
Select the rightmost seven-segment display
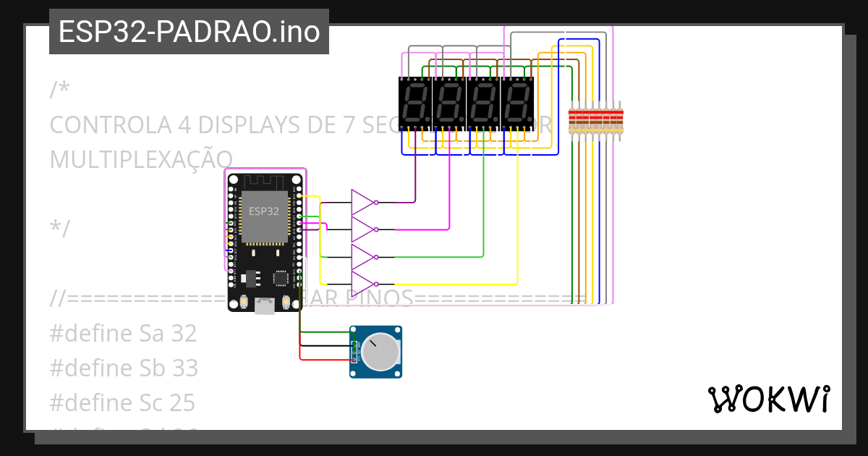[515, 101]
